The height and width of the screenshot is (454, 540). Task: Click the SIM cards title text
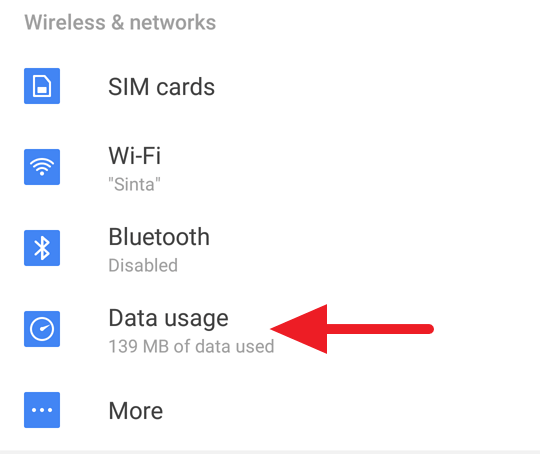(162, 86)
